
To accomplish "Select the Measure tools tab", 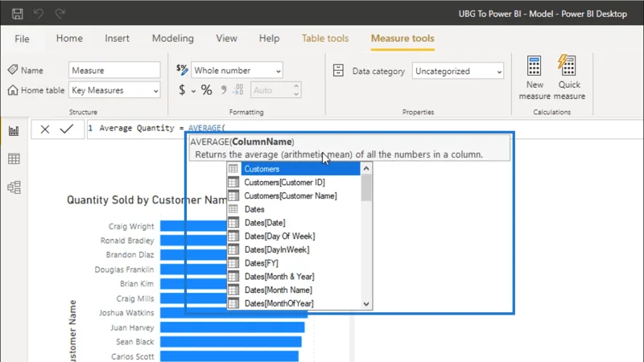I will coord(402,38).
